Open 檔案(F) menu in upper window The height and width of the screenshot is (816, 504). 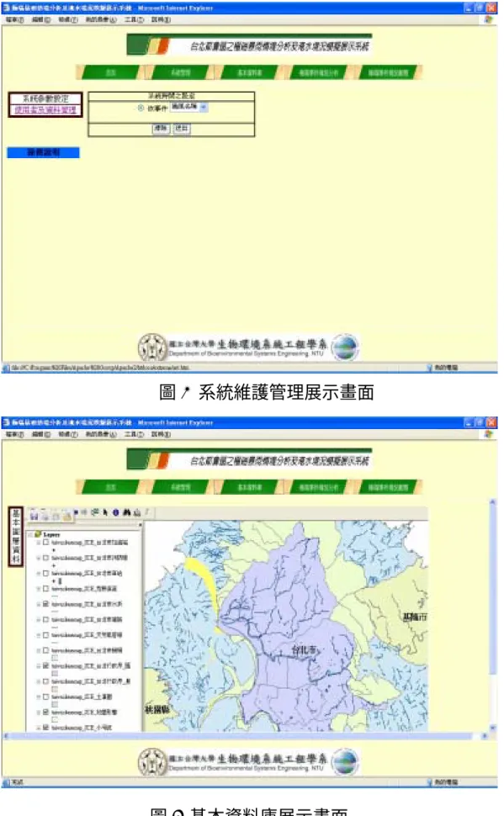(x=15, y=20)
